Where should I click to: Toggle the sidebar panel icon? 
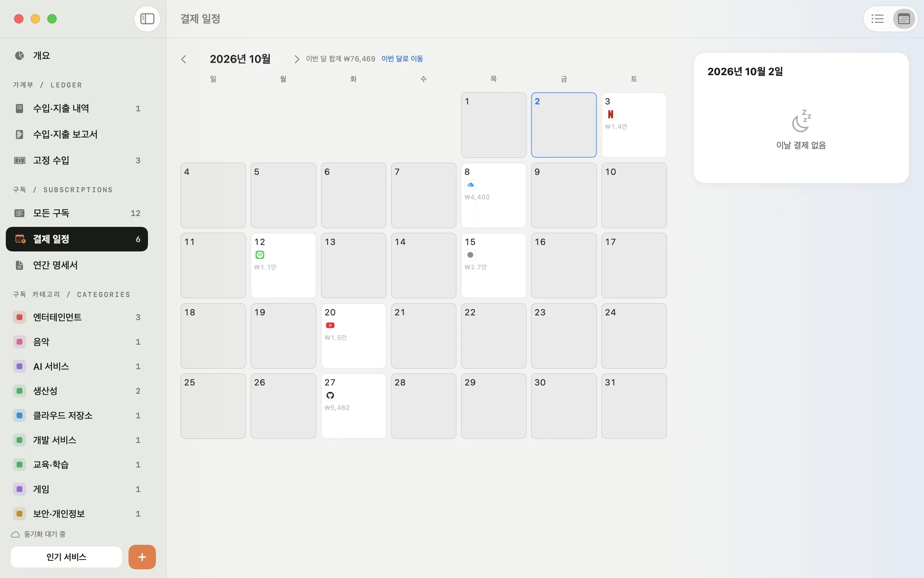(147, 18)
